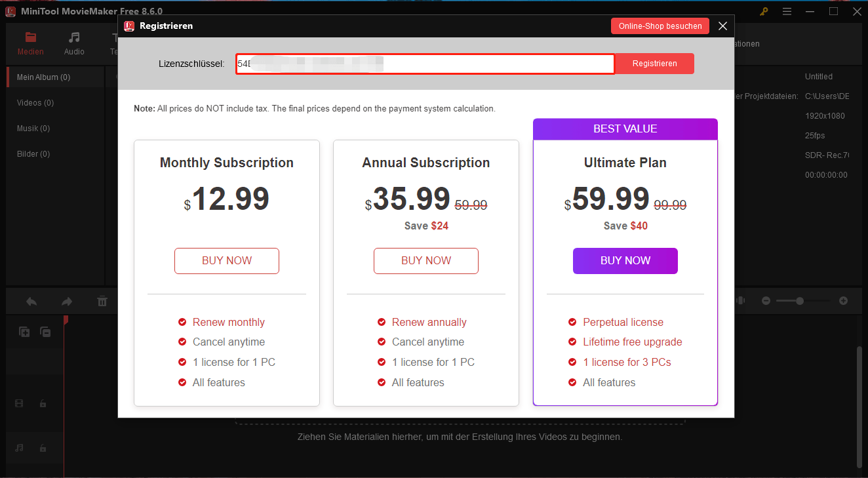Click BUY NOW under Monthly Subscription
The image size is (868, 478).
(227, 260)
